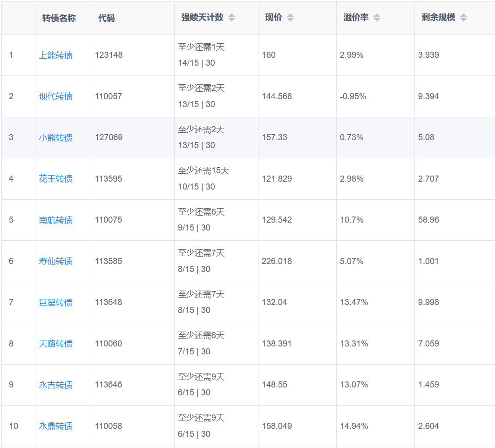
Task: Click the remaining size cell 58.96
Action: click(428, 220)
